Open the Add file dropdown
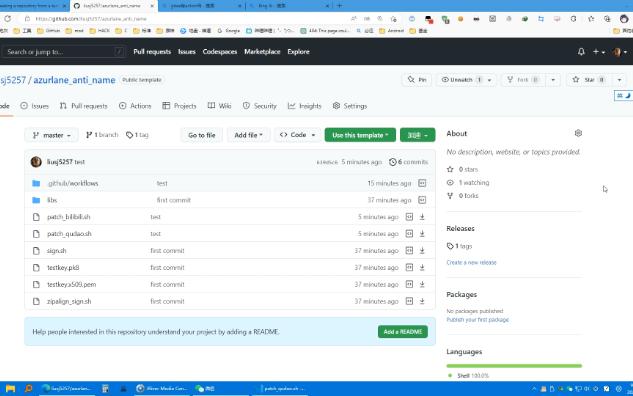 click(248, 135)
